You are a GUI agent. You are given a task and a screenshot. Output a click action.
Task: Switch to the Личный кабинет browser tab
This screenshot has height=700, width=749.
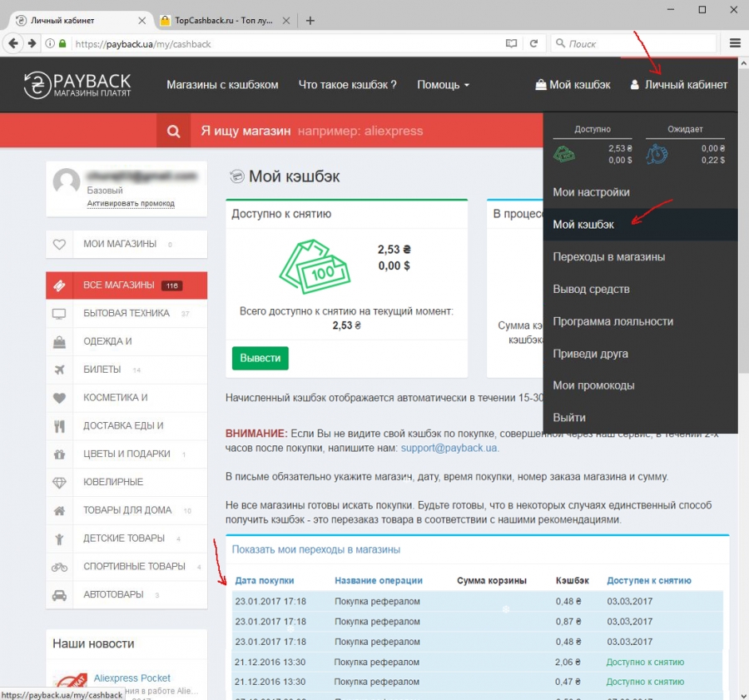79,21
